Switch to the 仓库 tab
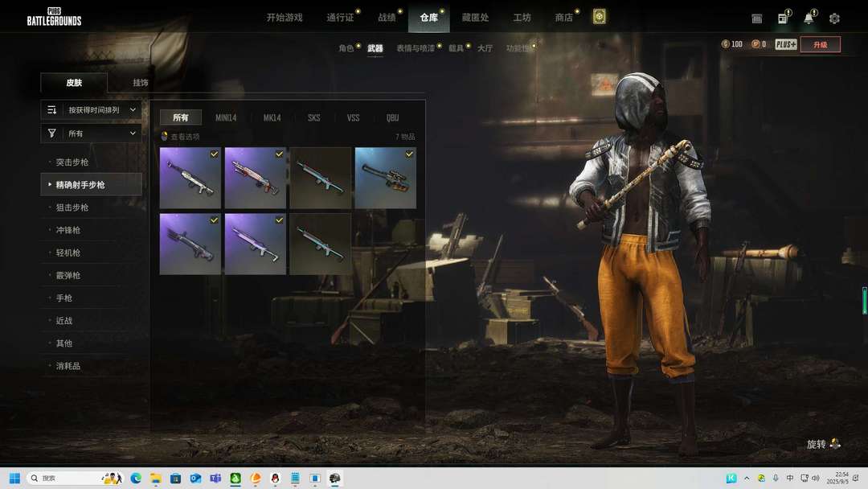Screen dimensions: 868x489 tap(429, 18)
